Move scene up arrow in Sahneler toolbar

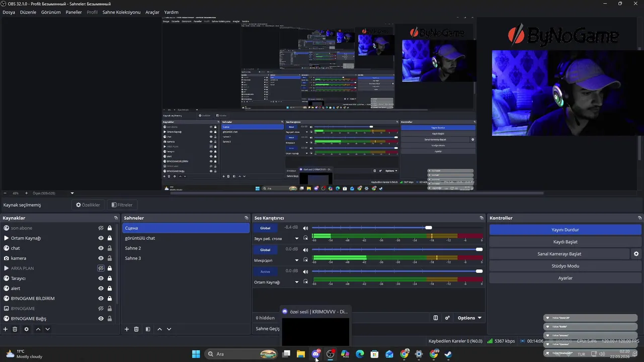[x=159, y=329]
